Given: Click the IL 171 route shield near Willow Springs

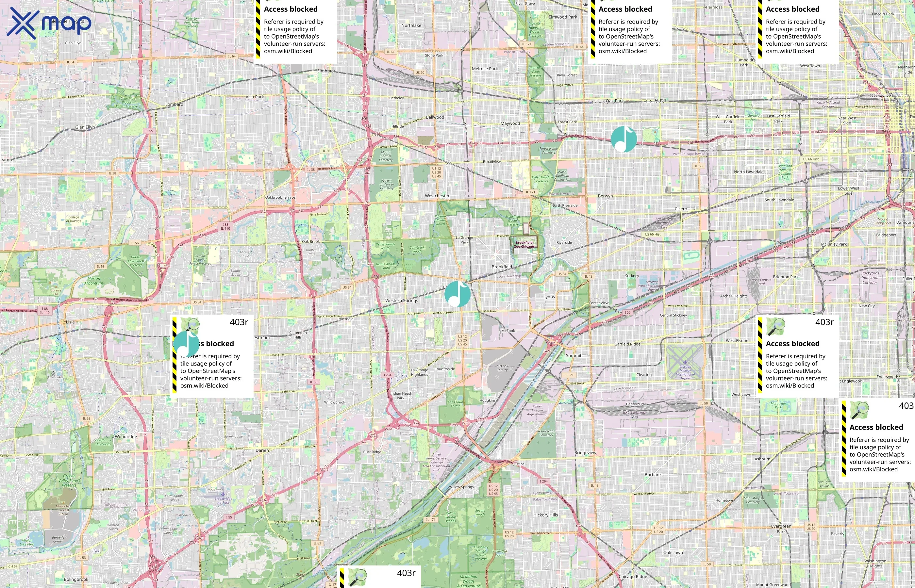Looking at the screenshot, I should click(431, 520).
